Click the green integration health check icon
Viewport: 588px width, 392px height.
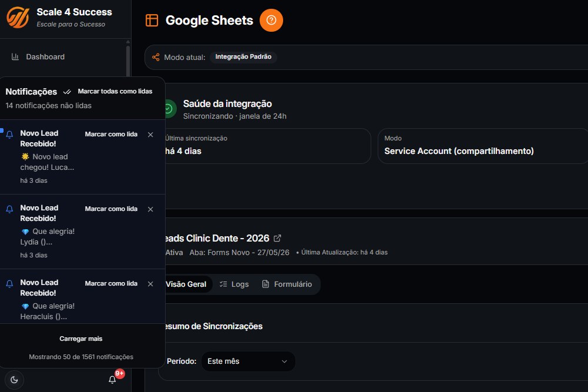169,109
